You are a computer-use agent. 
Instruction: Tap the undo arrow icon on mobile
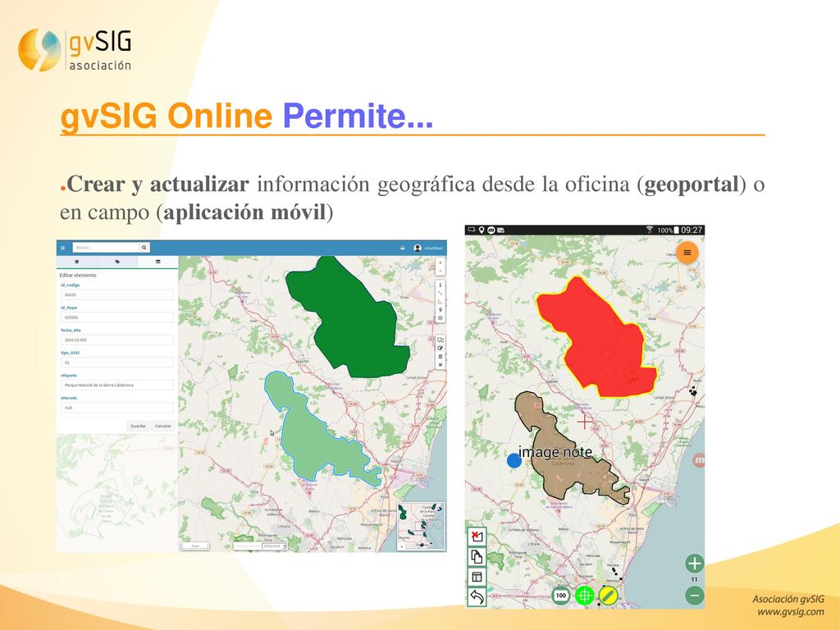coord(477,597)
